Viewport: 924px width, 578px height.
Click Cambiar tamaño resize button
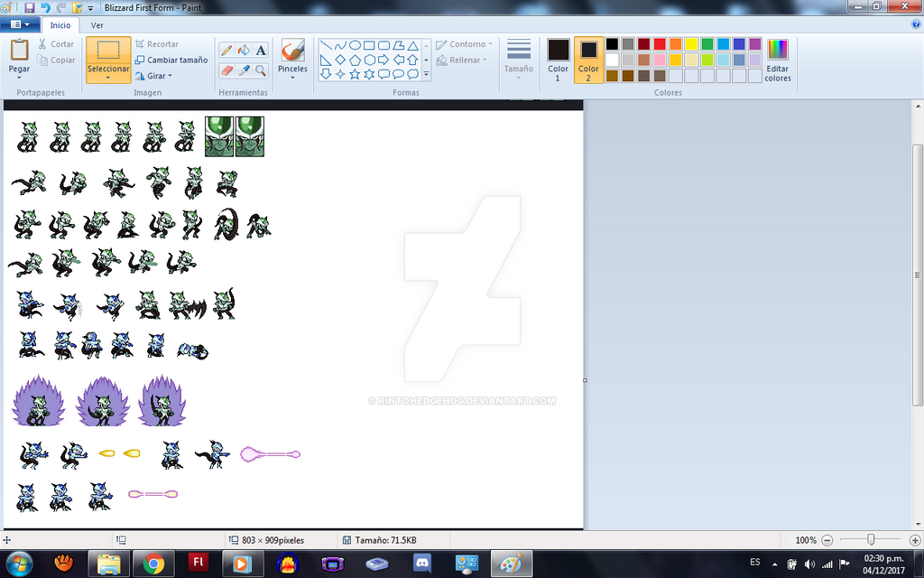(x=171, y=61)
